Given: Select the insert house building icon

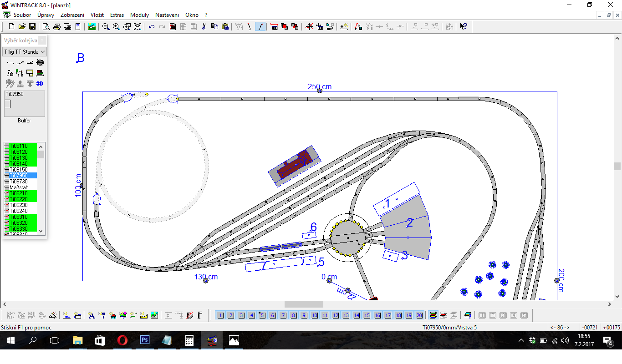Looking at the screenshot, I should coord(112,315).
